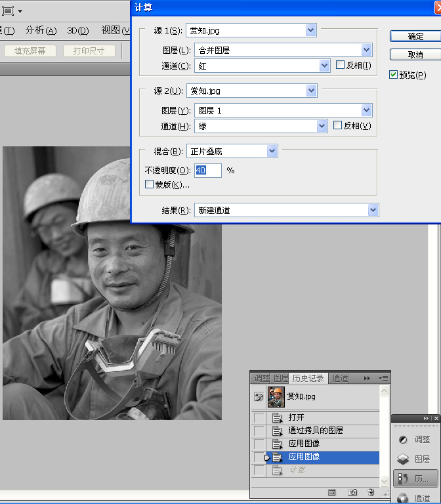The height and width of the screenshot is (504, 441).
Task: Select the 通过拷贝的图层 history state
Action: click(323, 430)
